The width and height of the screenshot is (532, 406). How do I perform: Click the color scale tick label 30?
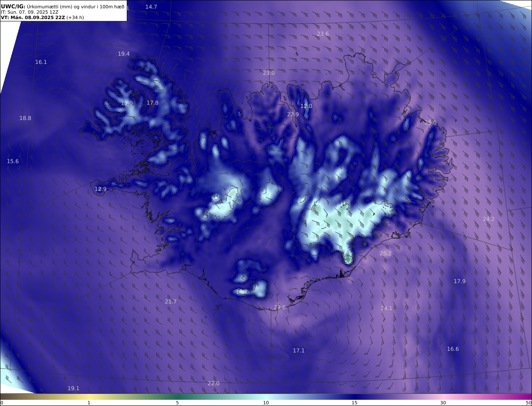coord(443,403)
